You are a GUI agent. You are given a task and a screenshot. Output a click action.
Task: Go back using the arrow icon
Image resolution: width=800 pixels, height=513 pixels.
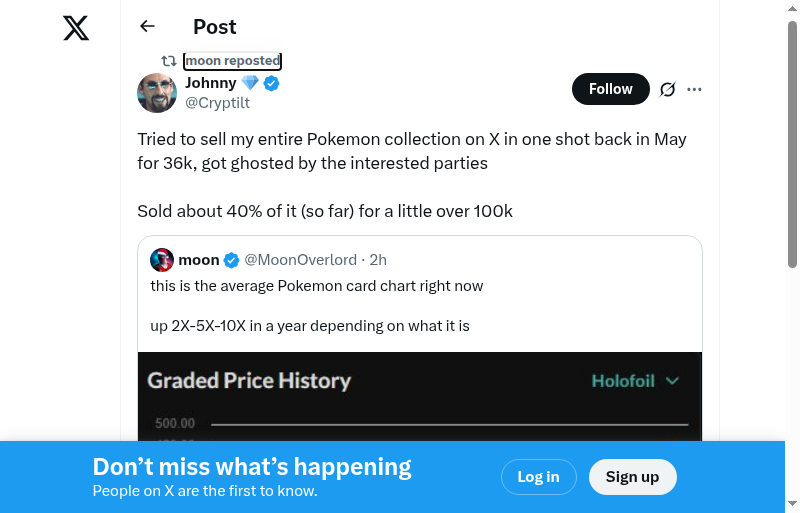pos(148,27)
